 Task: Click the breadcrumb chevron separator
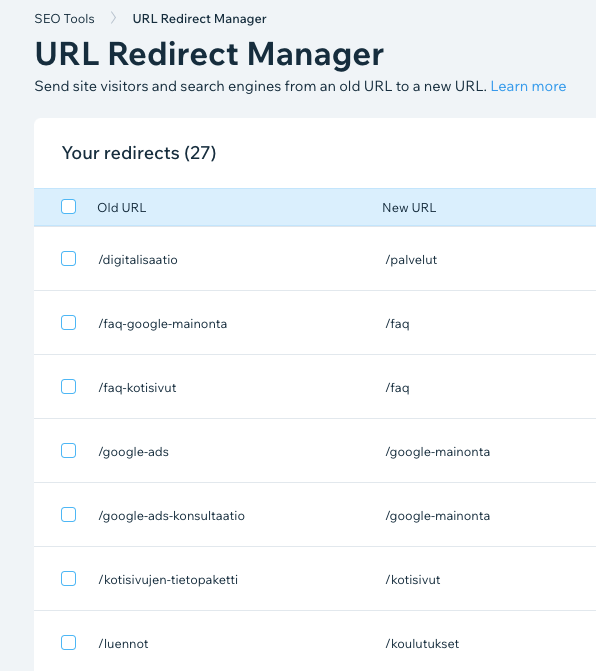click(113, 18)
